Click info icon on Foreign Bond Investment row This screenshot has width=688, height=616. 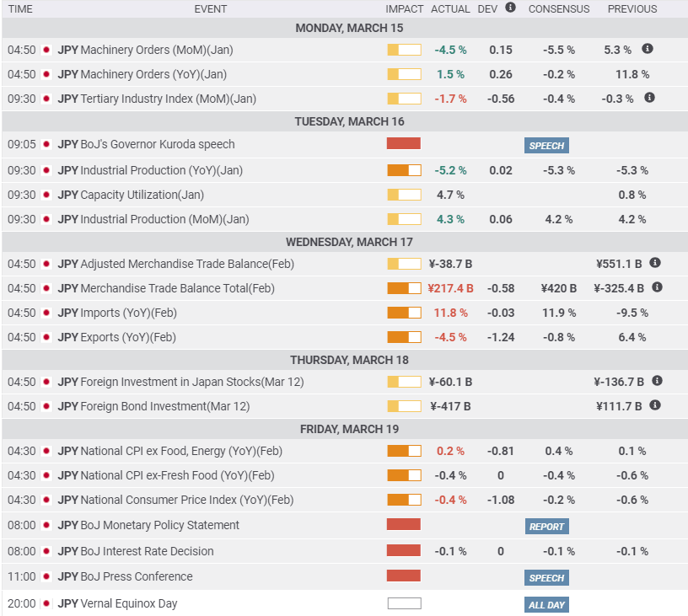(x=654, y=405)
